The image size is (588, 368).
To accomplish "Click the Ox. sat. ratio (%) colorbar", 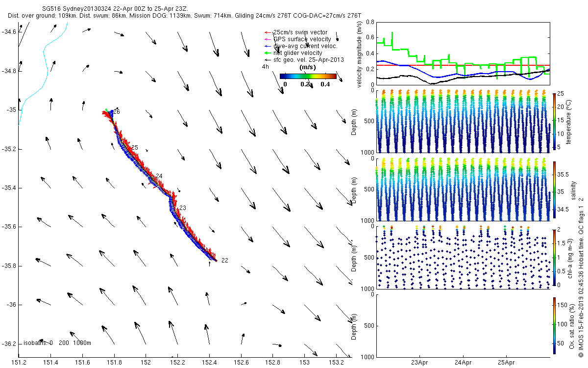I will pos(554,327).
